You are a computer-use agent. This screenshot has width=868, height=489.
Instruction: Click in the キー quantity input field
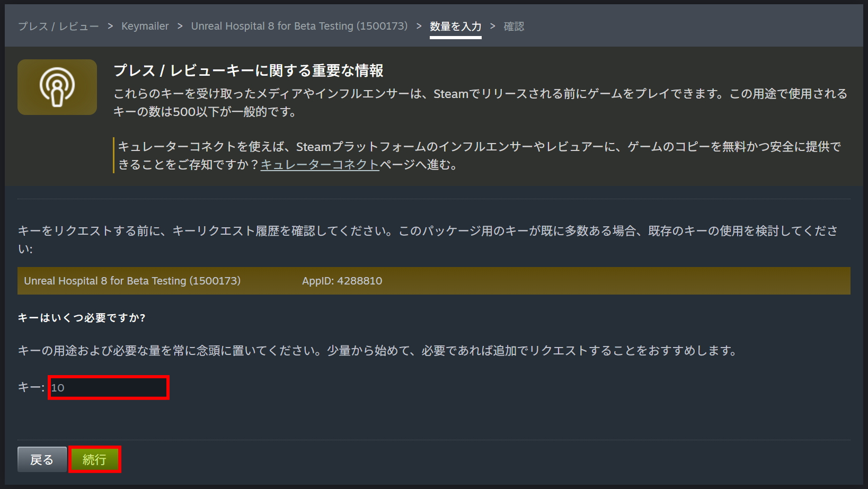coord(109,388)
